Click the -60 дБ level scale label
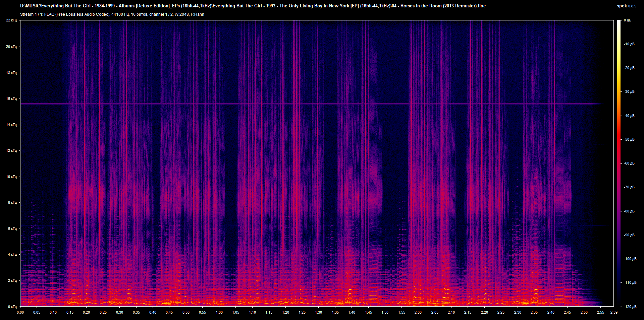644x320 pixels. click(x=629, y=164)
